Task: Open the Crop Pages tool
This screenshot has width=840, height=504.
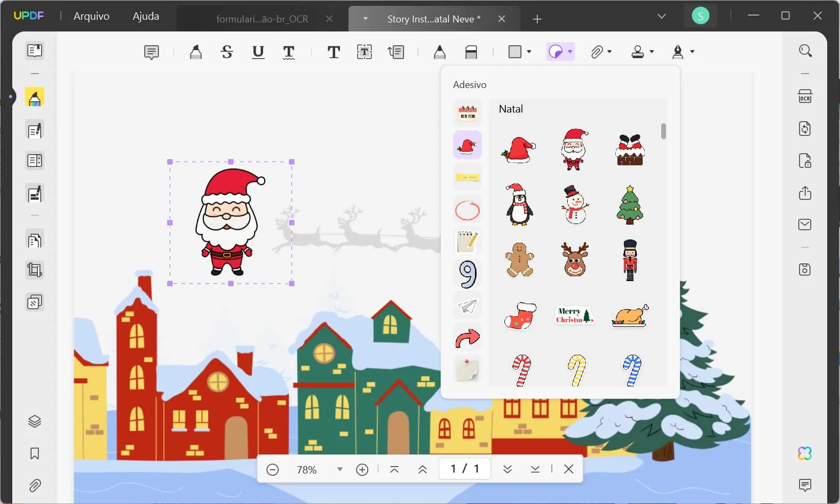Action: 35,270
